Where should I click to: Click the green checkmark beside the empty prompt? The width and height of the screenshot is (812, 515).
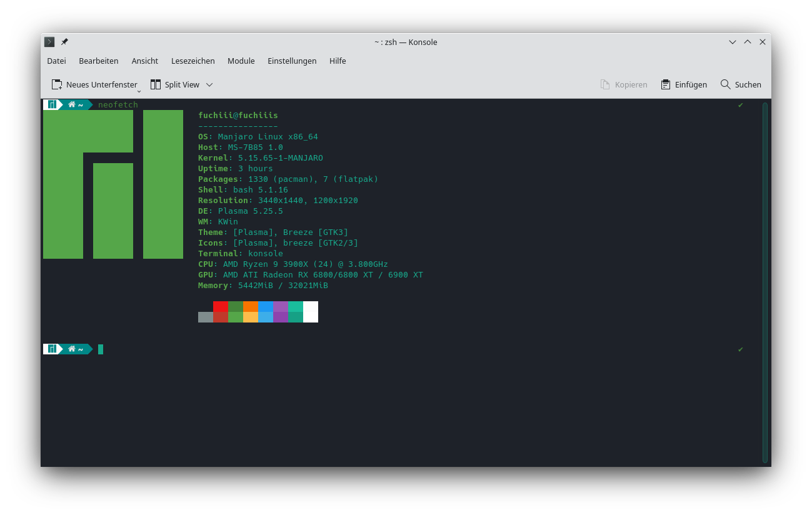tap(741, 349)
